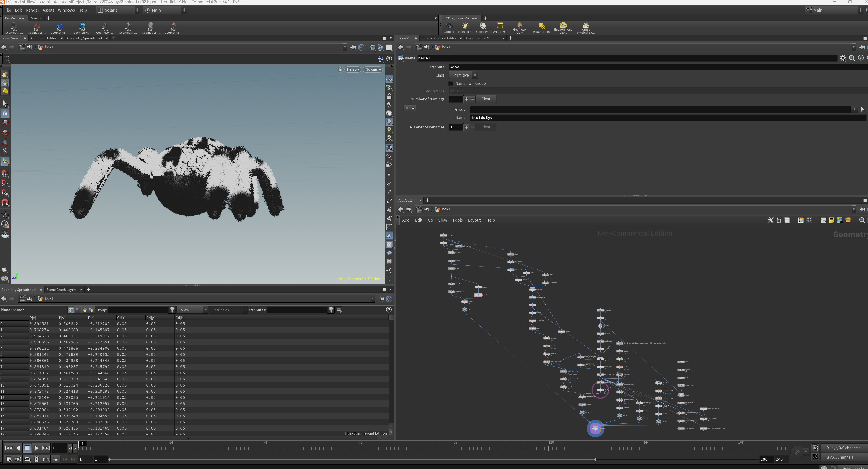Add a Point Light from the shelf
Viewport: 868px width, 469px height.
coord(465,27)
